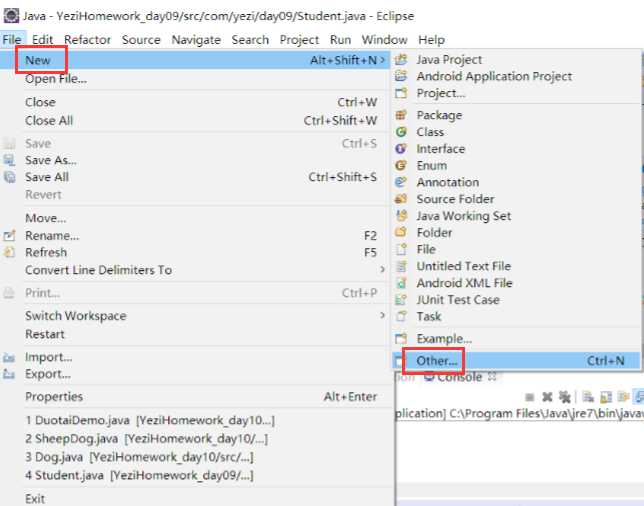Screen dimensions: 644x506
Task: Reopen recent file 2 SheepDog.java
Action: point(195,439)
